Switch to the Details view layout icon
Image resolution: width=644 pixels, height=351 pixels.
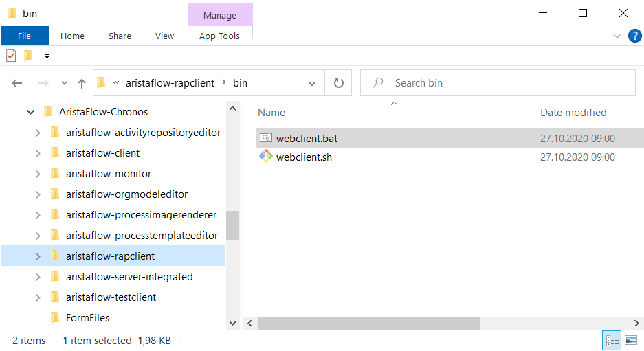pos(612,340)
